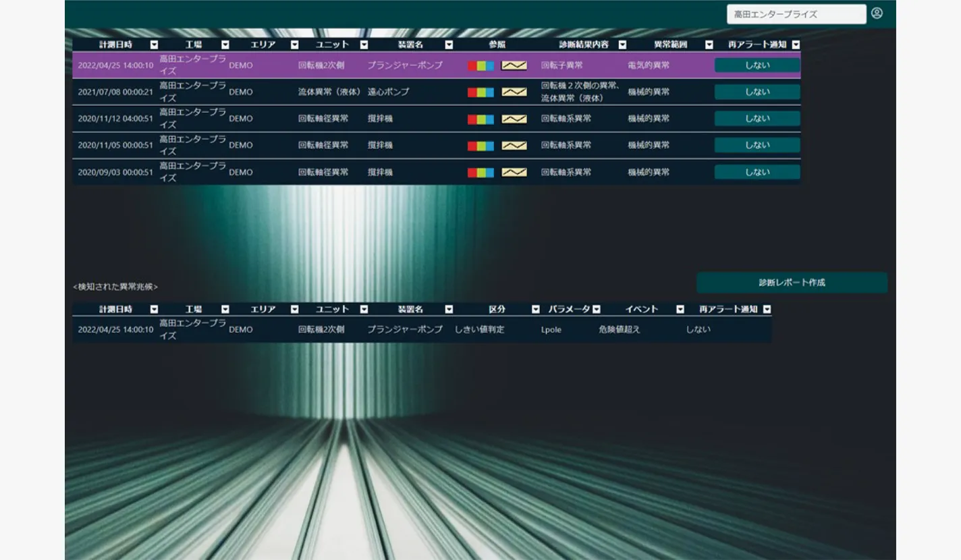Click the 診断レポート作成 button

[792, 283]
